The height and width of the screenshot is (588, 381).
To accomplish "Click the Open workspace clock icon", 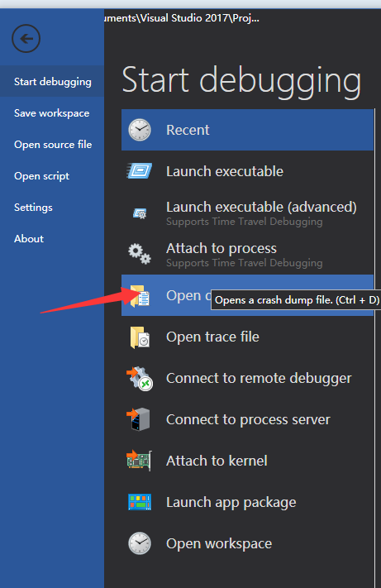I will pos(140,543).
